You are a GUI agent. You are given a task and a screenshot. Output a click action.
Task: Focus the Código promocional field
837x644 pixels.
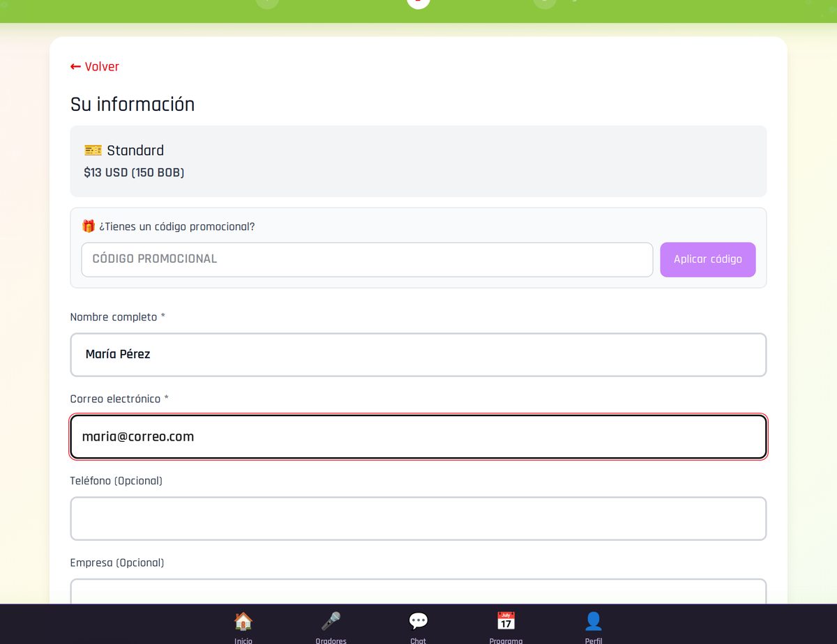(x=367, y=259)
